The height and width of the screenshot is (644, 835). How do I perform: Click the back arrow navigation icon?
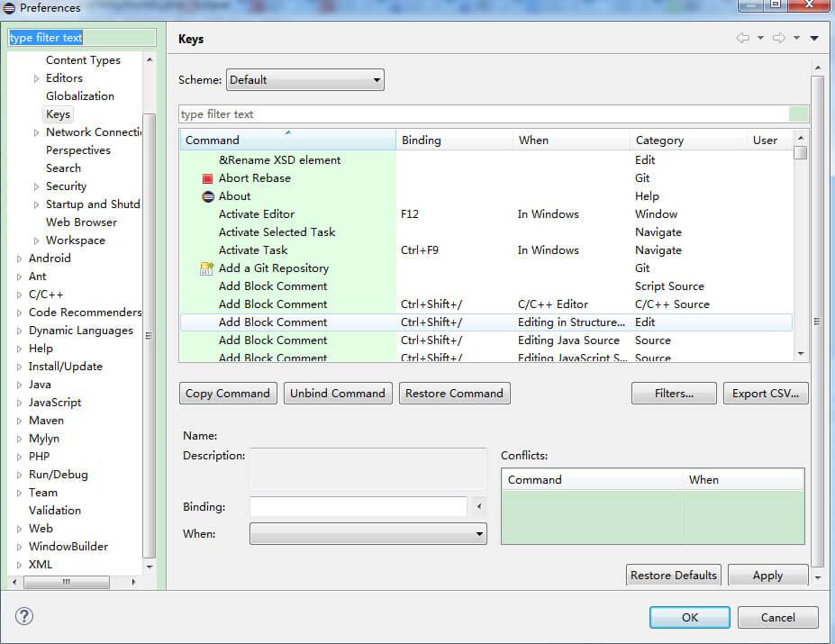743,39
